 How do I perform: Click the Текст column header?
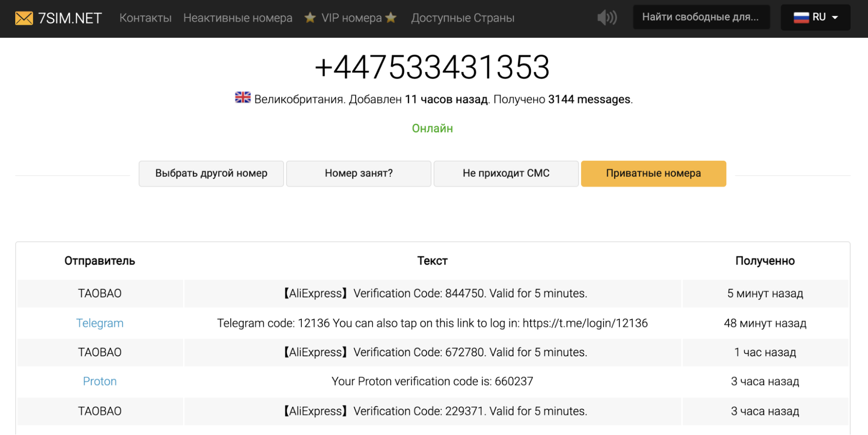(432, 261)
